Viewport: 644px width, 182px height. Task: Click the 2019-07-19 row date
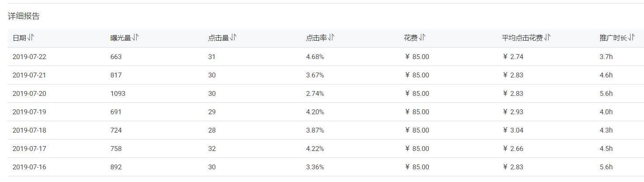pyautogui.click(x=29, y=112)
